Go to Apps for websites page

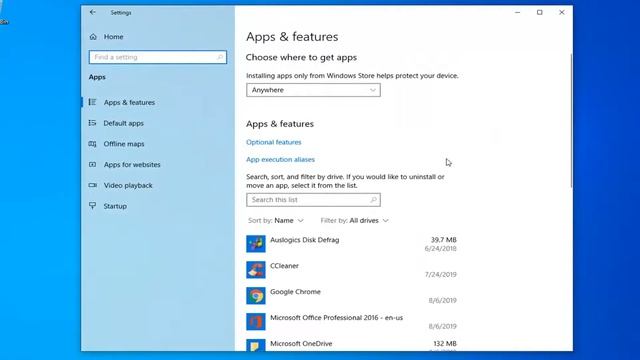[132, 164]
